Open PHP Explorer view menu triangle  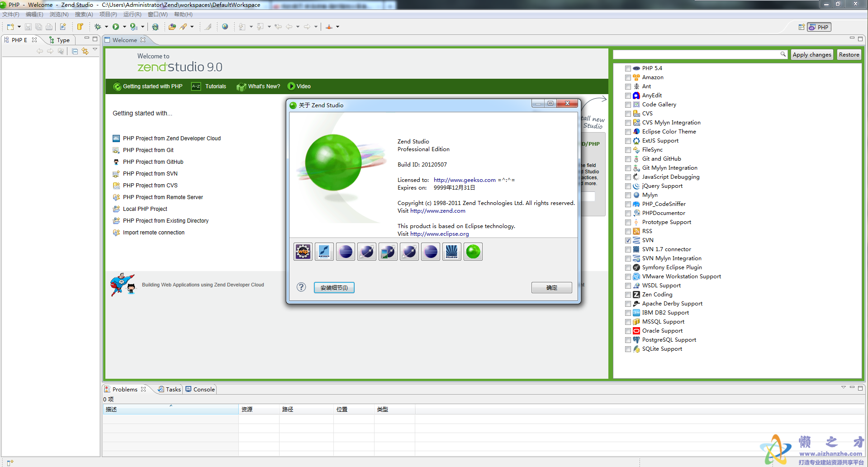[x=95, y=49]
